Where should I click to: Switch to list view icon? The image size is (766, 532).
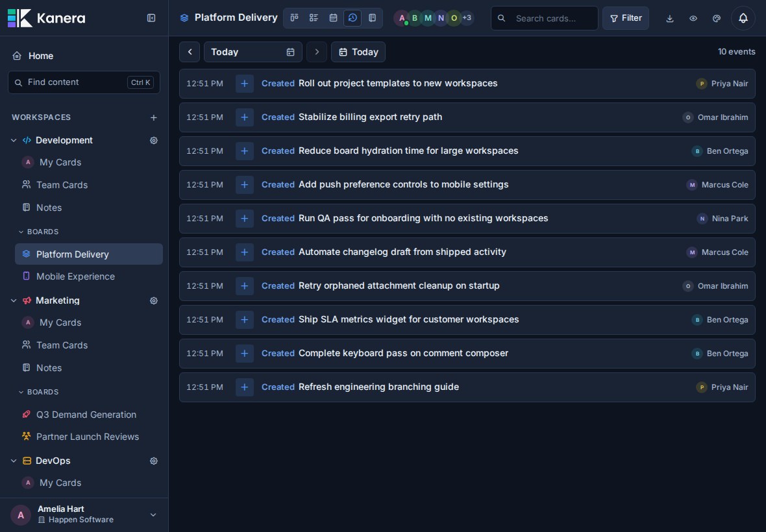tap(314, 18)
